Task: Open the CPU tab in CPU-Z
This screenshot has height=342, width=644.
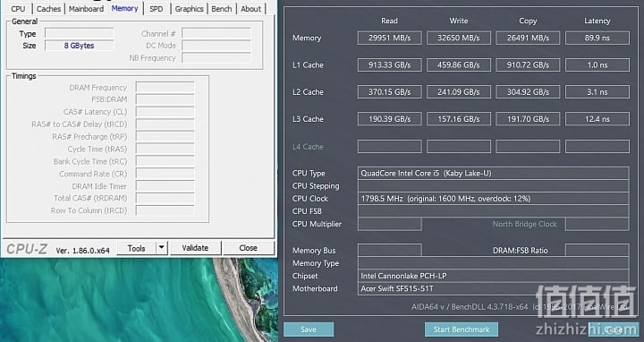Action: [18, 9]
